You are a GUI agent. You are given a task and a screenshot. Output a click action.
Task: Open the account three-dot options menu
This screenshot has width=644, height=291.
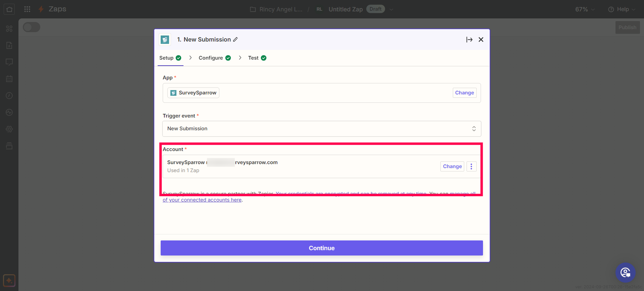pyautogui.click(x=471, y=166)
